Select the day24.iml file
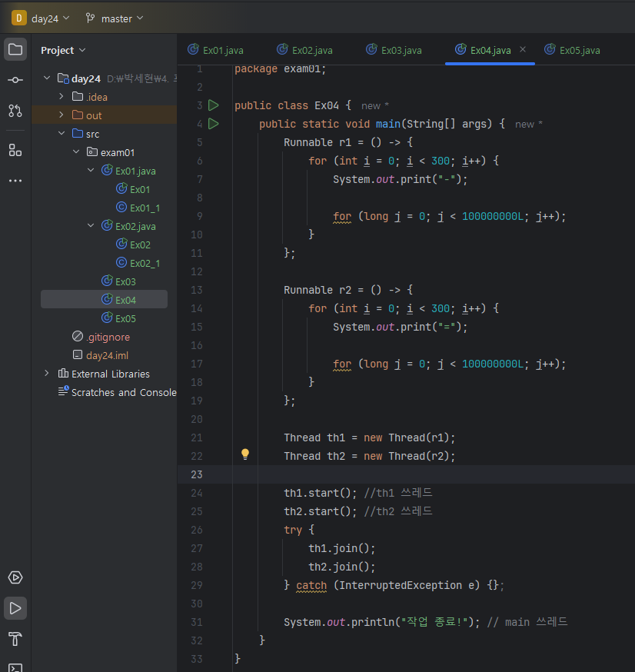The width and height of the screenshot is (635, 672). 101,355
